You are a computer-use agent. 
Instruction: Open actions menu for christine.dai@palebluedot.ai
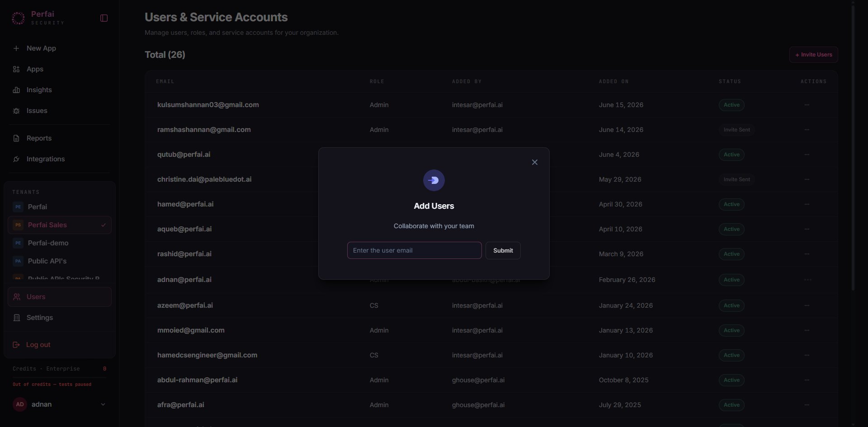click(x=807, y=179)
